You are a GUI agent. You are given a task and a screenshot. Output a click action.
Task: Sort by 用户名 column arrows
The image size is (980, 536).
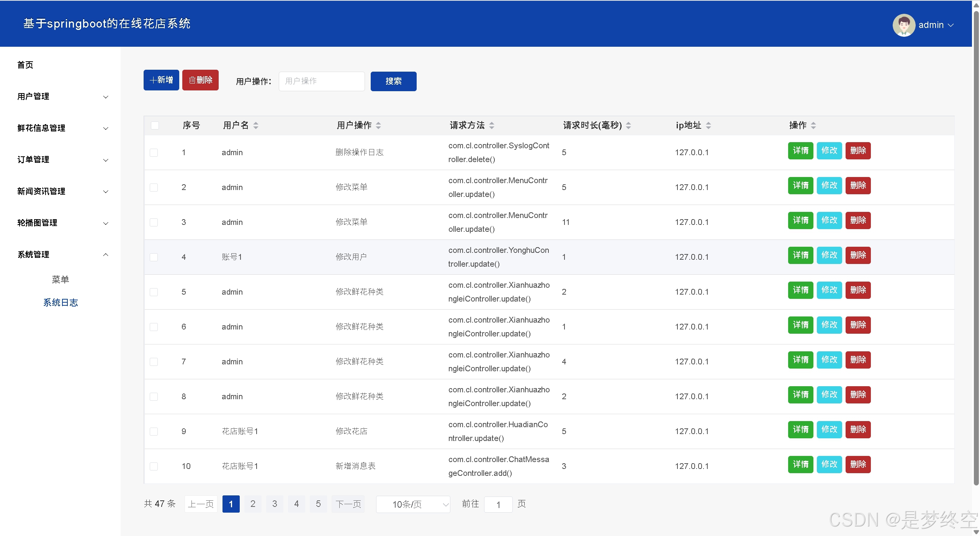point(256,125)
